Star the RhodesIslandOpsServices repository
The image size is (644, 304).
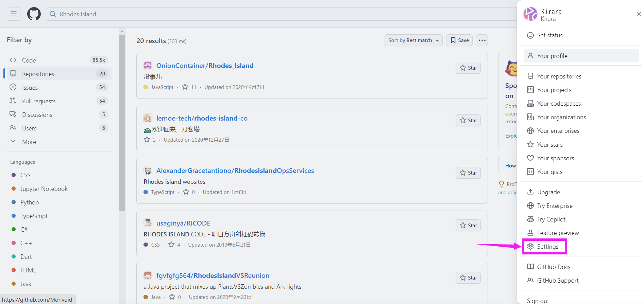(468, 173)
